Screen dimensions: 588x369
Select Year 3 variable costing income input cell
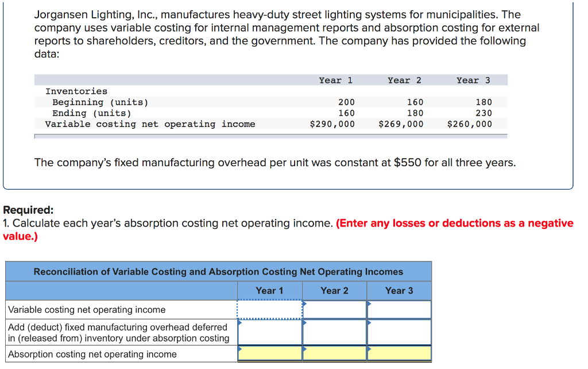tap(399, 310)
